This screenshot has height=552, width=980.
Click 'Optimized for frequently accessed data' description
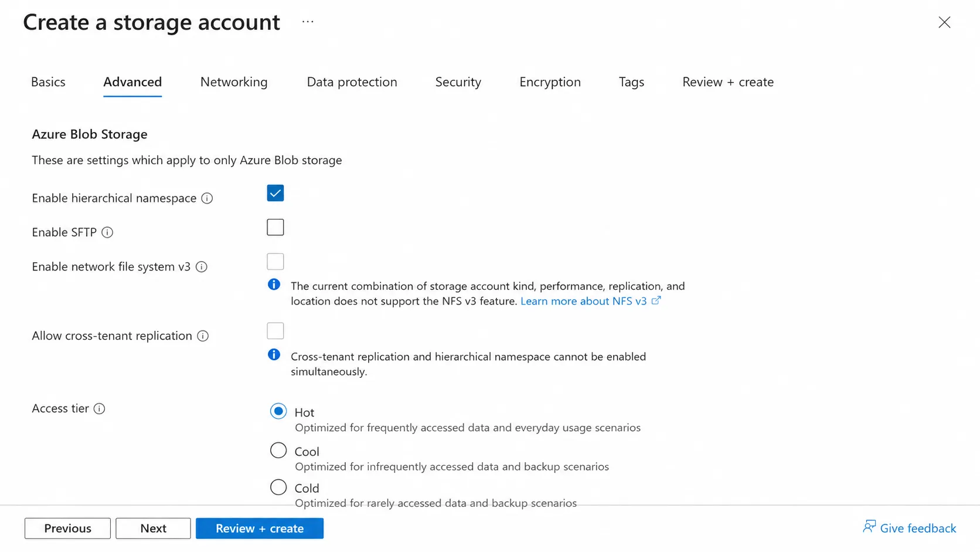468,428
